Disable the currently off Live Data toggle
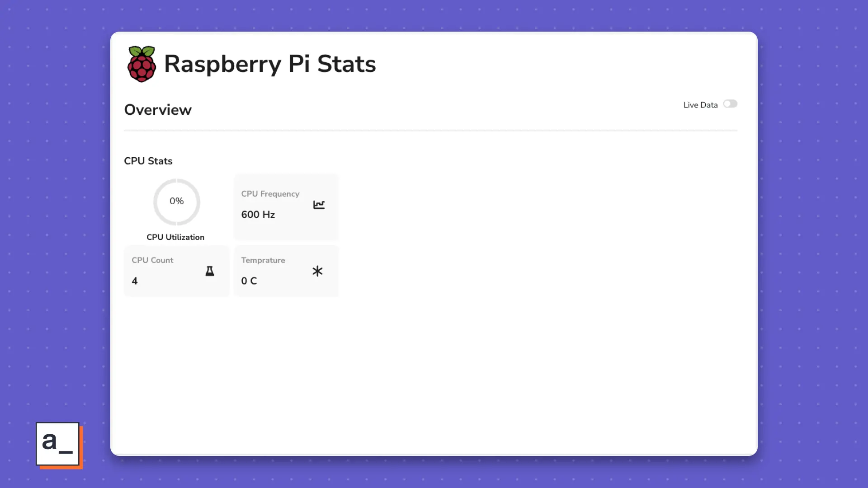The image size is (868, 488). 729,103
